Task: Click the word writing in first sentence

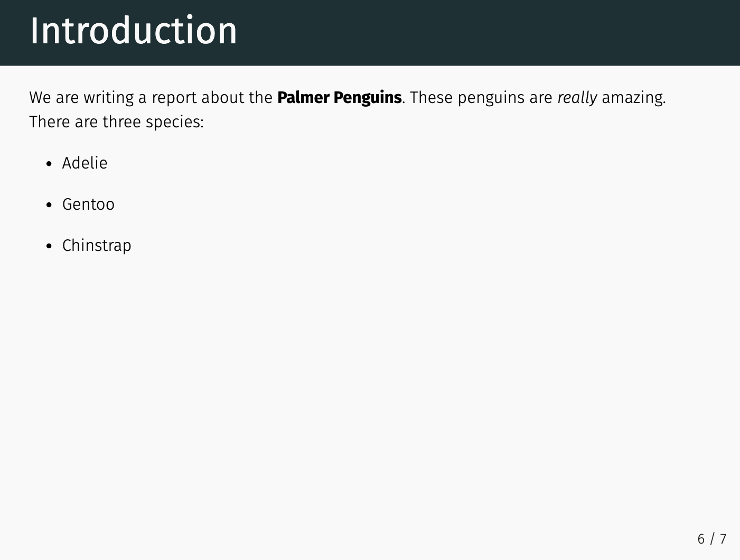Action: 108,98
